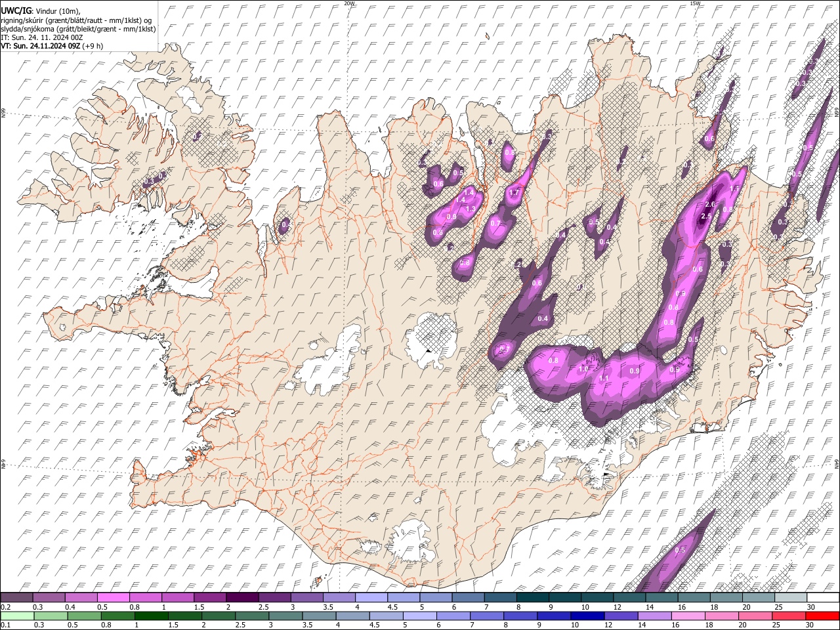This screenshot has width=840, height=630.
Task: Click the light gray swatch labeled 25 in top legend row
Action: coord(790,597)
